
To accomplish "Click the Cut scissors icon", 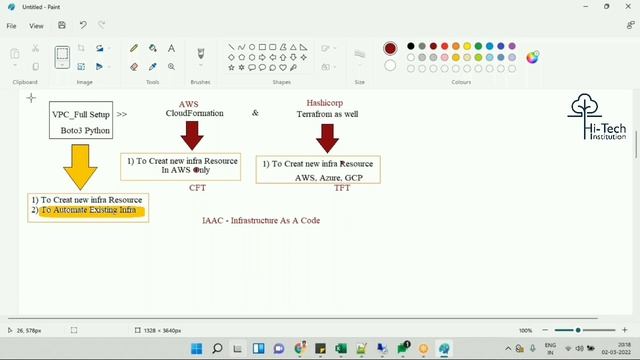I will 36,48.
